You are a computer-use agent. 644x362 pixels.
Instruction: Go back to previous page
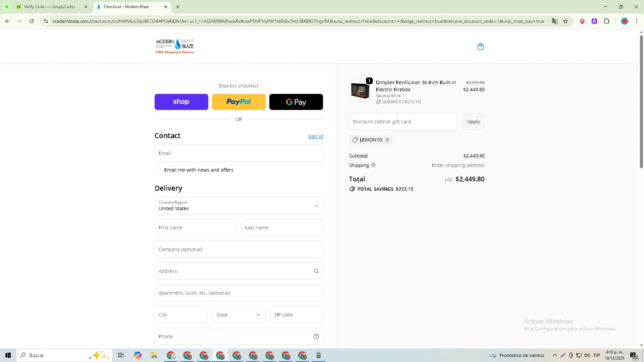[x=7, y=21]
